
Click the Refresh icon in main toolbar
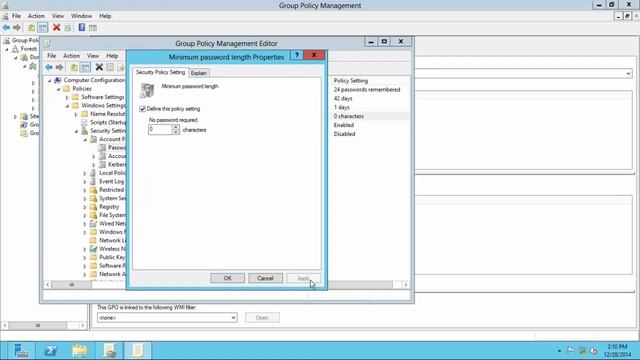click(x=68, y=27)
